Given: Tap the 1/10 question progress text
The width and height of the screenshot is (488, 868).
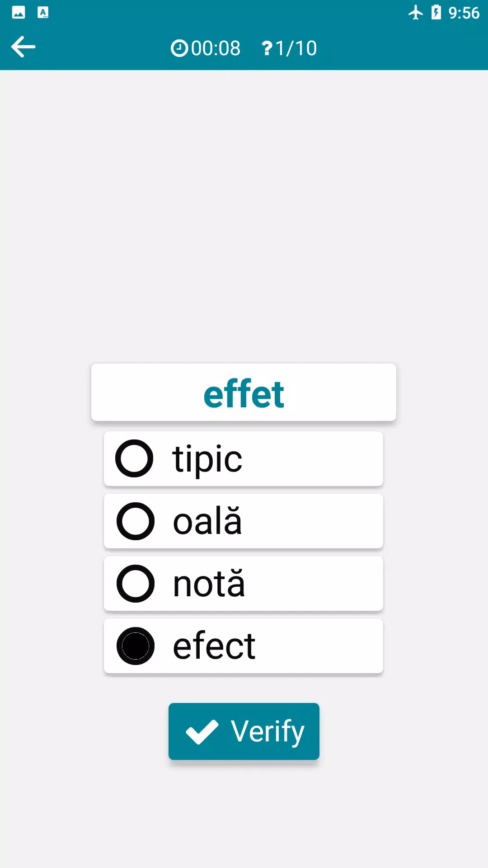Looking at the screenshot, I should (296, 48).
